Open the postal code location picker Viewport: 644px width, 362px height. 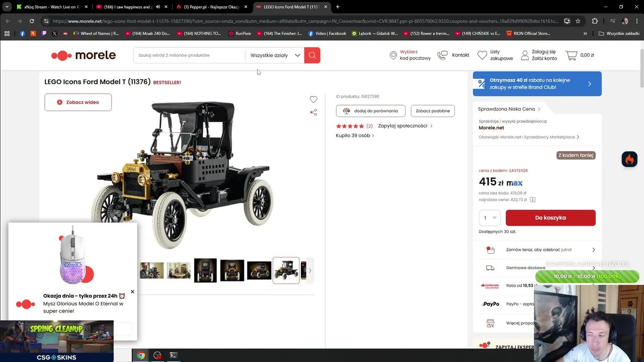(411, 55)
